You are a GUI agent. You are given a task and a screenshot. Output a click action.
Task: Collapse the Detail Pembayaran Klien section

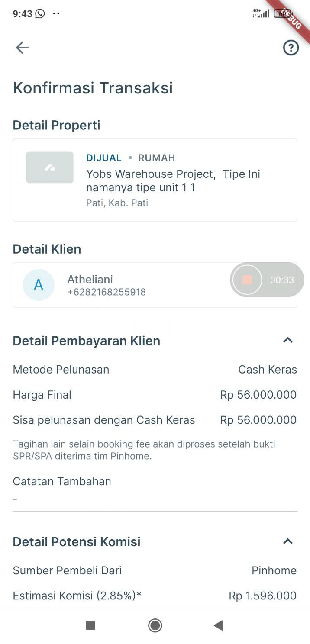[288, 340]
